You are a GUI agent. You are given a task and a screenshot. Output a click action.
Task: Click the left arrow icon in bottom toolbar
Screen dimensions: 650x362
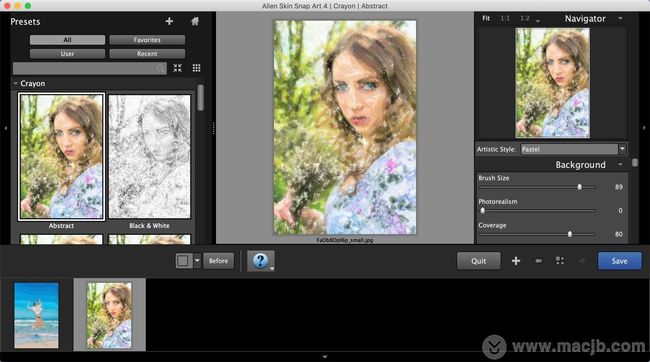click(x=538, y=261)
